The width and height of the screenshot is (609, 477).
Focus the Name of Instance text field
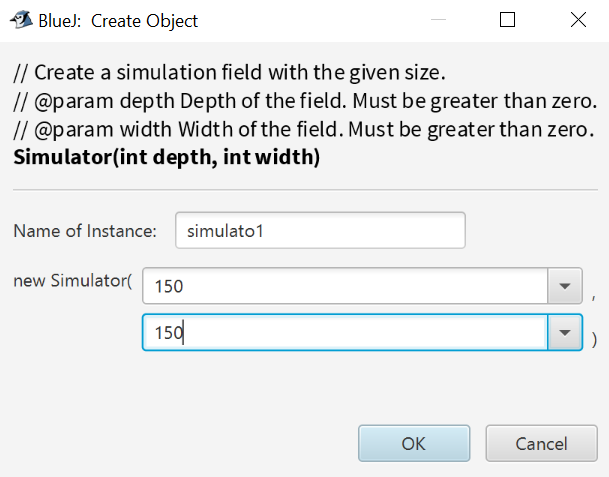coord(319,231)
